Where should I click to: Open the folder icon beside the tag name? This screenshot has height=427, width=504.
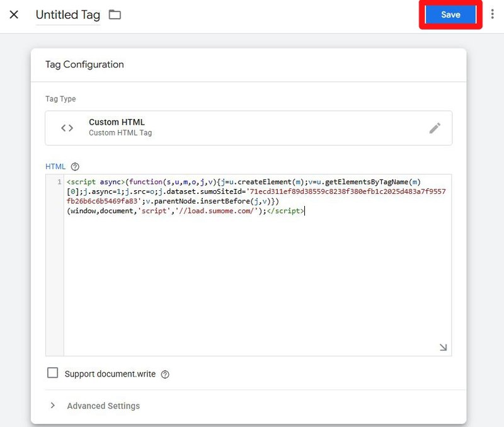(x=115, y=14)
